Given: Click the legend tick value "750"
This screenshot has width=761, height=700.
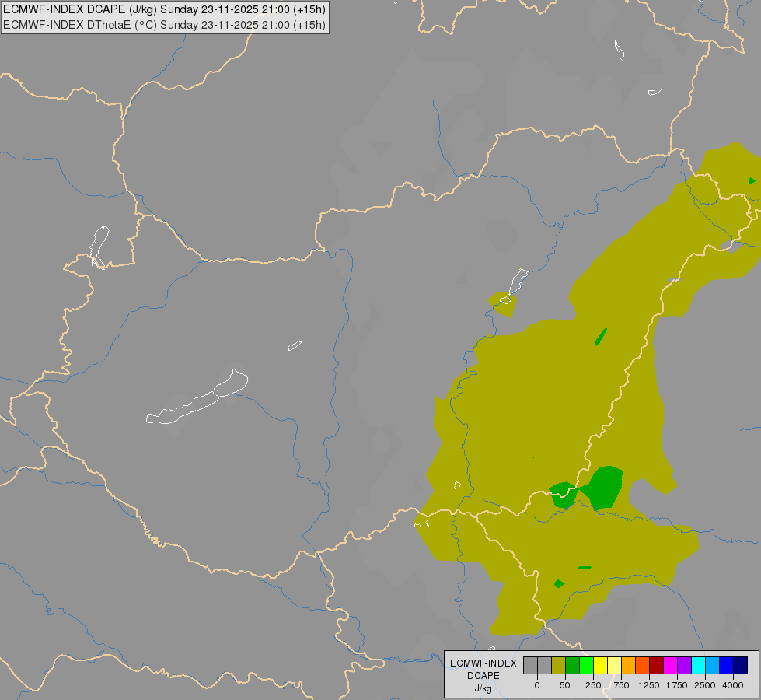Looking at the screenshot, I should pos(621,685).
